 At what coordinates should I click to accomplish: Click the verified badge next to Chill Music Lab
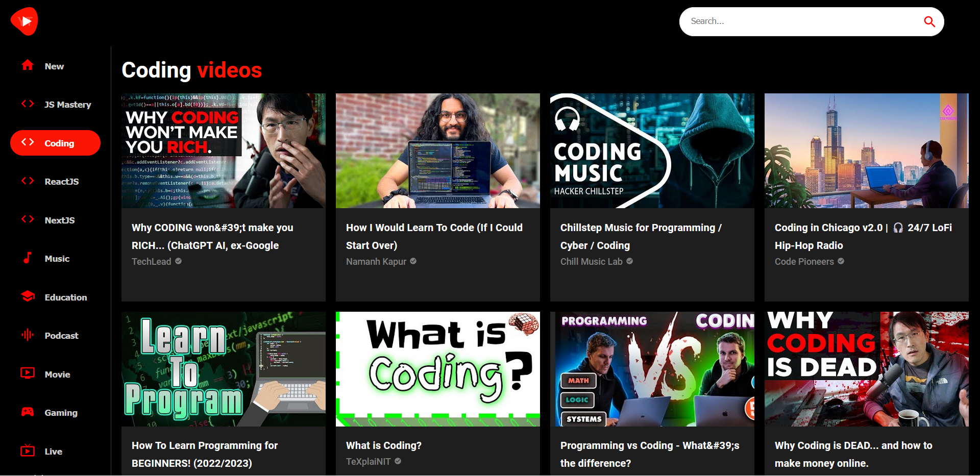click(629, 261)
